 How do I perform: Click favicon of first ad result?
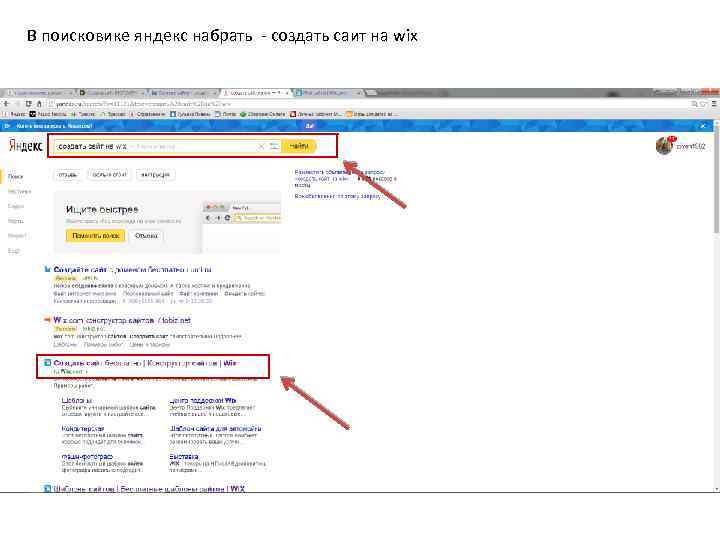coord(47,270)
